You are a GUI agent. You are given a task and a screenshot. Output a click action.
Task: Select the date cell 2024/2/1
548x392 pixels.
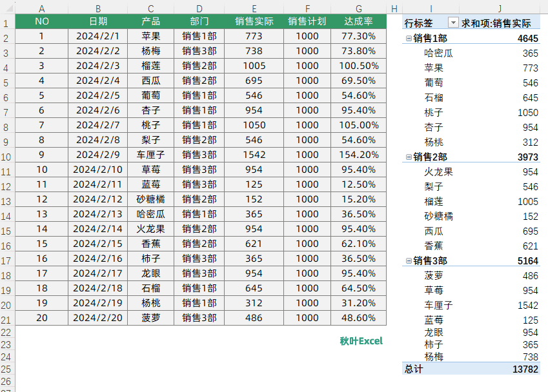98,36
